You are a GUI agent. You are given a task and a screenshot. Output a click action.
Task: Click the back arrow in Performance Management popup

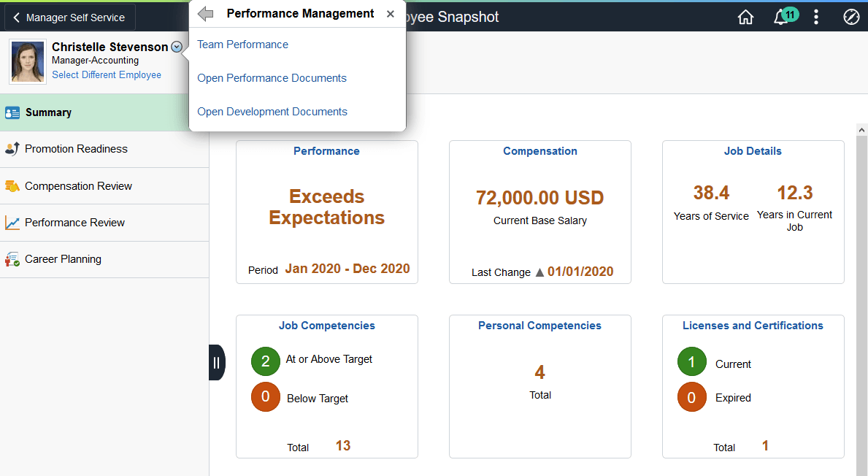tap(205, 13)
